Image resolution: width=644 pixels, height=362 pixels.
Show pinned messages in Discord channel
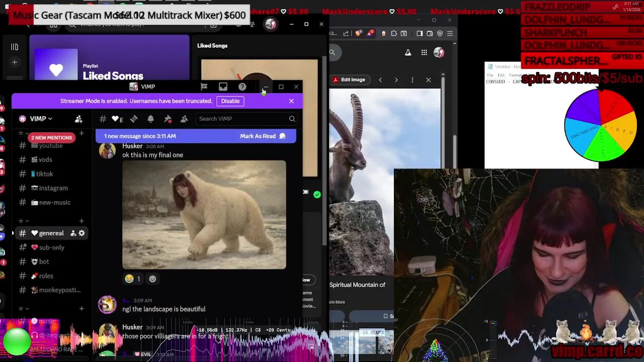168,119
